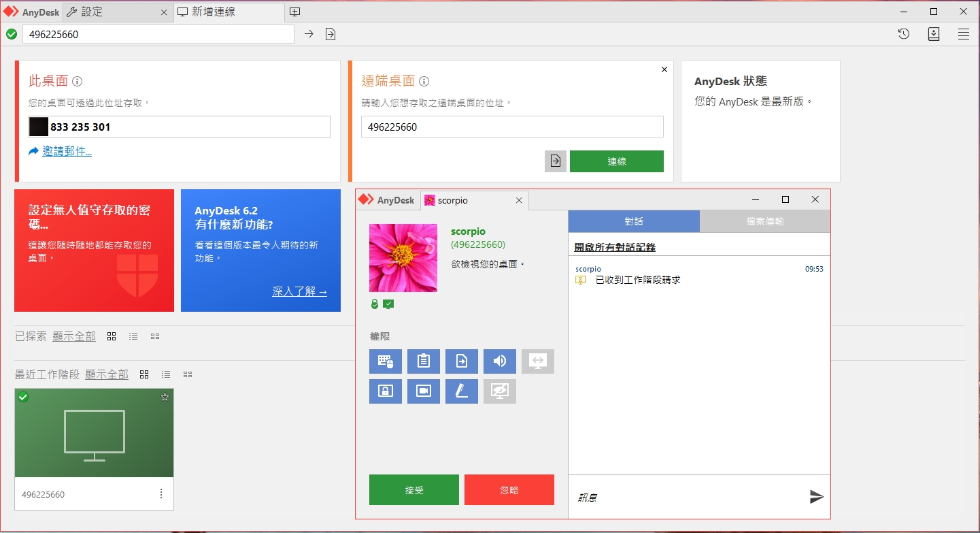
Task: Toggle the session recording permission
Action: (424, 391)
